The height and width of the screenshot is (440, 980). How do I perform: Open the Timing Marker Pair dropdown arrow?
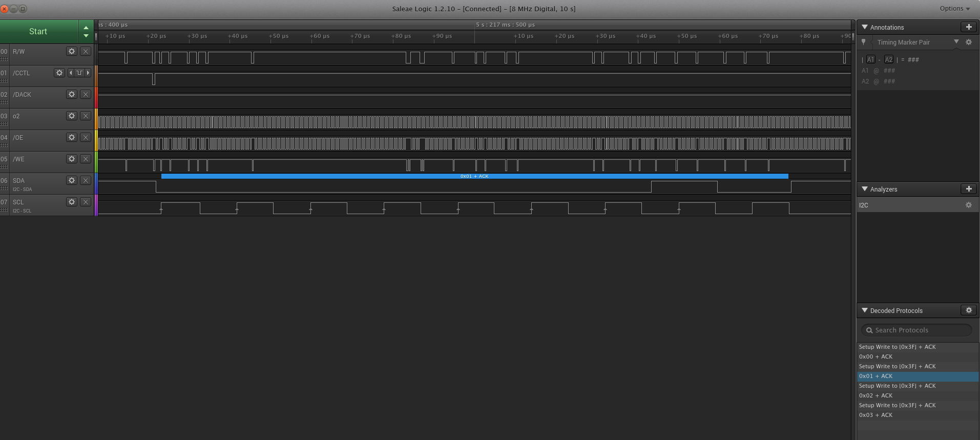coord(956,42)
